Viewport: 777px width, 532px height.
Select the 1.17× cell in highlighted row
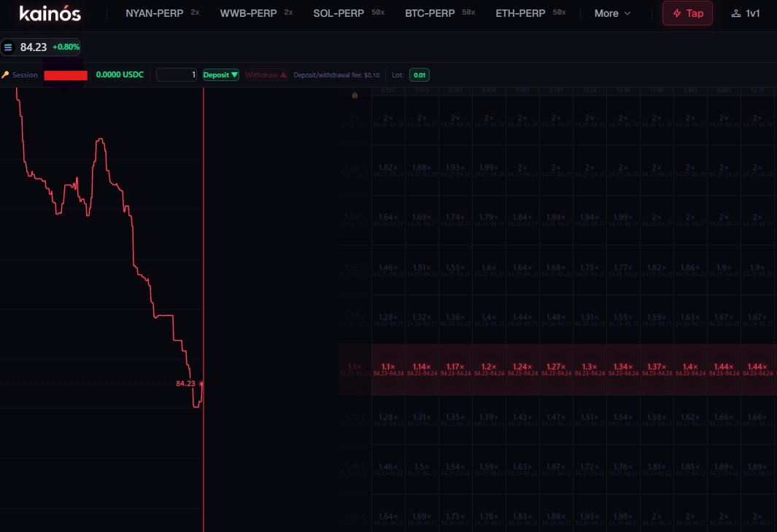455,369
